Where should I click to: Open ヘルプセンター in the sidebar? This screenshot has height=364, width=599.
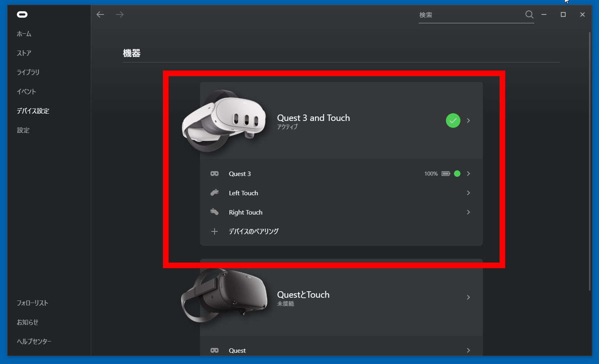[34, 342]
